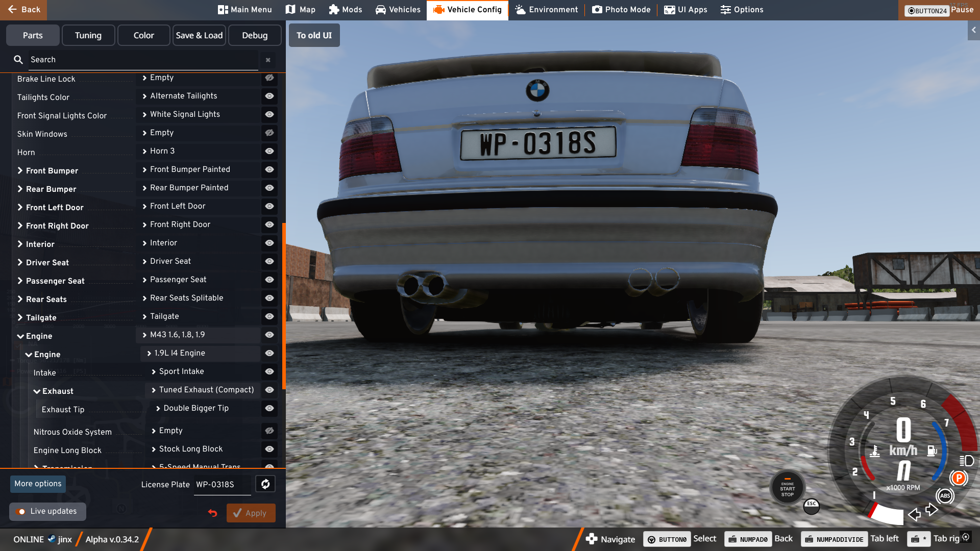Click the To old UI button
Image resolution: width=980 pixels, height=551 pixels.
pyautogui.click(x=314, y=36)
